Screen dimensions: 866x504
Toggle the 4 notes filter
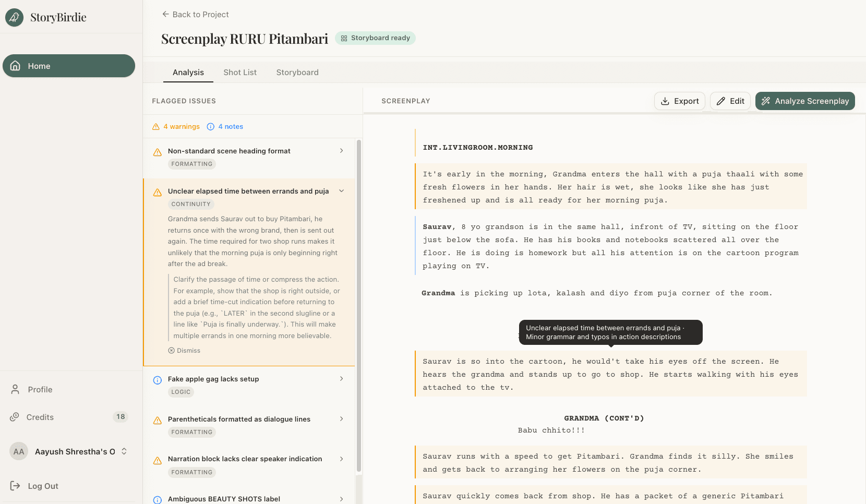pyautogui.click(x=224, y=126)
